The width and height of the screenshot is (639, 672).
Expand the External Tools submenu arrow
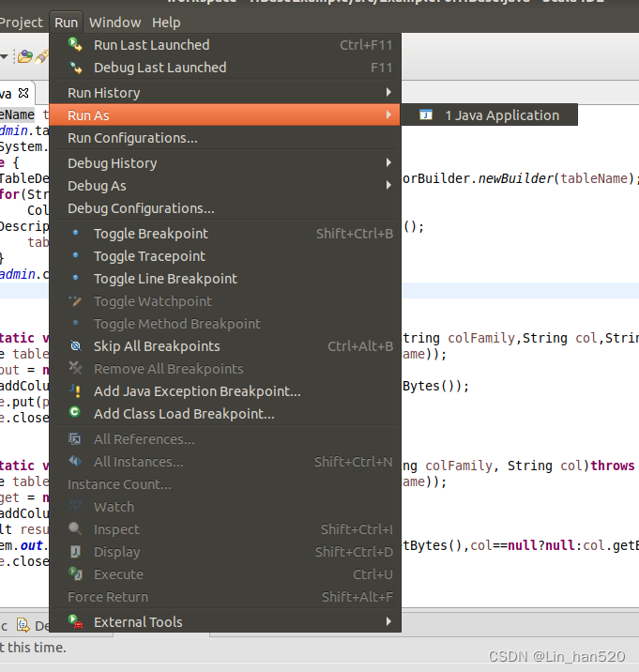[x=388, y=621]
